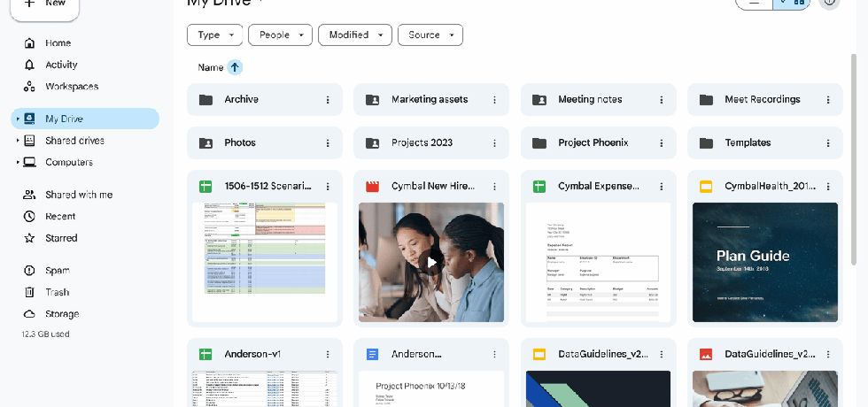
Task: Switch to list layout view
Action: 755,3
